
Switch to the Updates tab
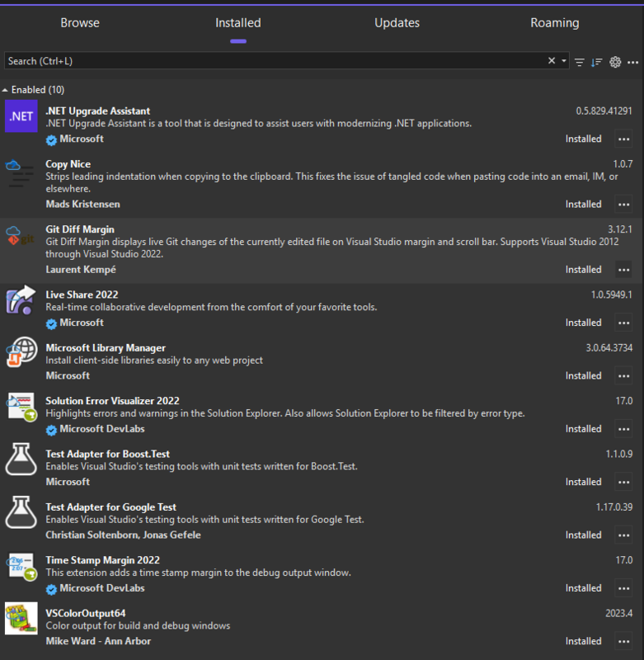(x=397, y=23)
